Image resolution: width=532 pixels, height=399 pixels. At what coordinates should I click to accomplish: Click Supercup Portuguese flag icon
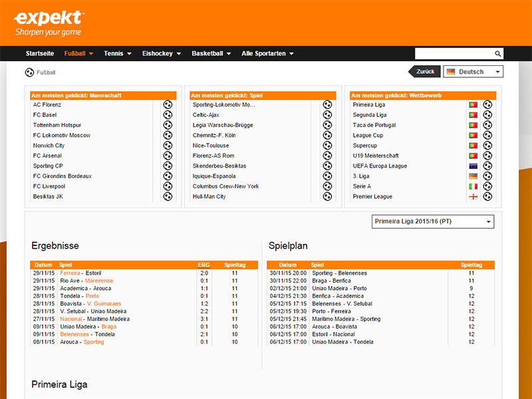[x=473, y=146]
